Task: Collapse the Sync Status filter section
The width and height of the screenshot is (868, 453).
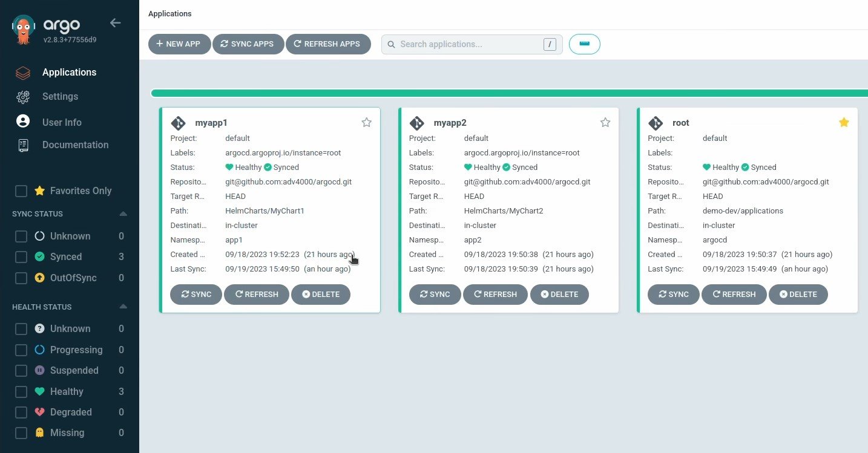Action: [x=123, y=214]
